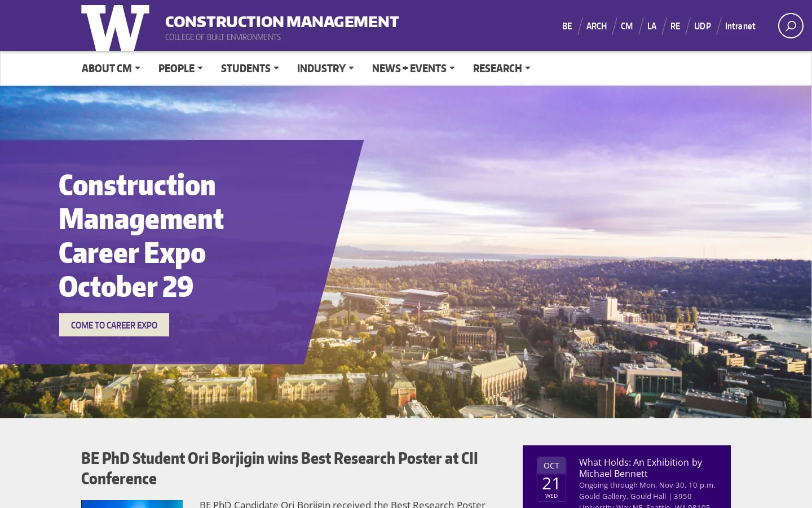Open the What Holds exhibition event
The width and height of the screenshot is (812, 508).
point(641,468)
